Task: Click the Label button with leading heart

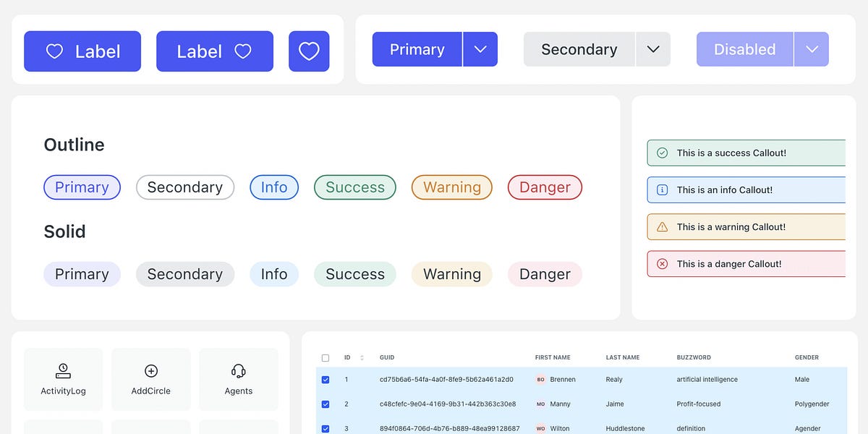Action: coord(82,51)
